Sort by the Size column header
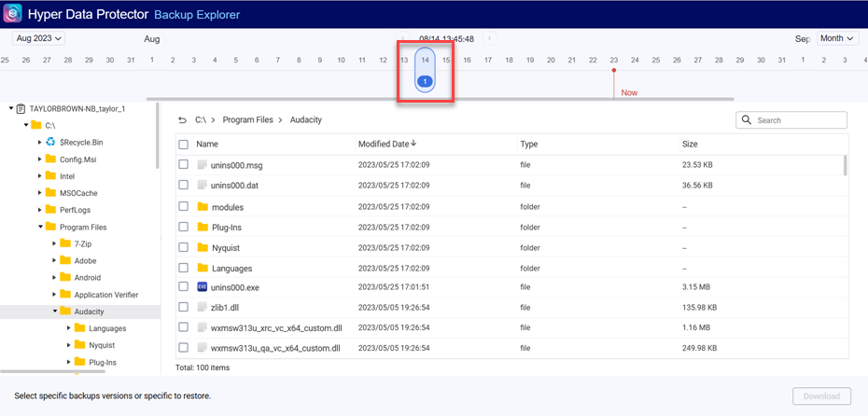This screenshot has height=416, width=868. [690, 145]
